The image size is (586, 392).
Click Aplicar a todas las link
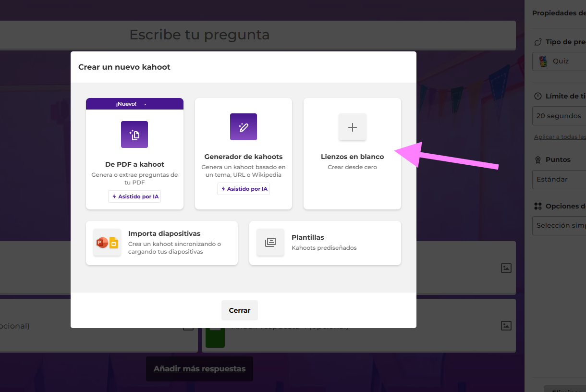(x=560, y=137)
